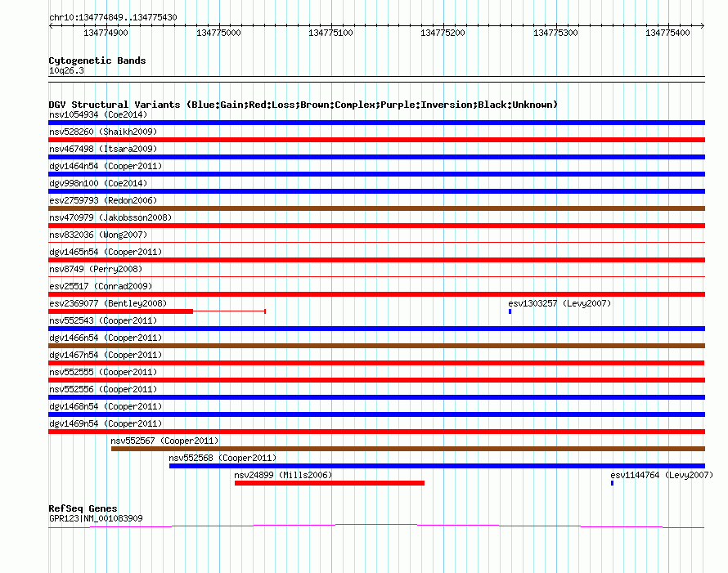Click the chr10:134774849..134775430 region label

click(x=113, y=17)
